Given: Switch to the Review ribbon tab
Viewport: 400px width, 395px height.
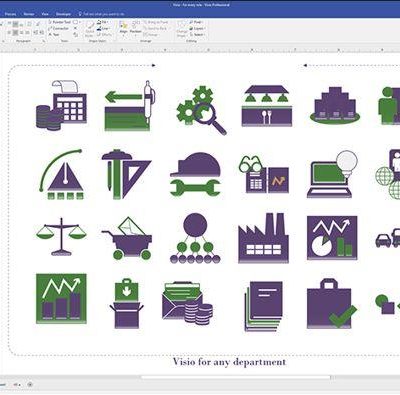Looking at the screenshot, I should click(x=29, y=14).
